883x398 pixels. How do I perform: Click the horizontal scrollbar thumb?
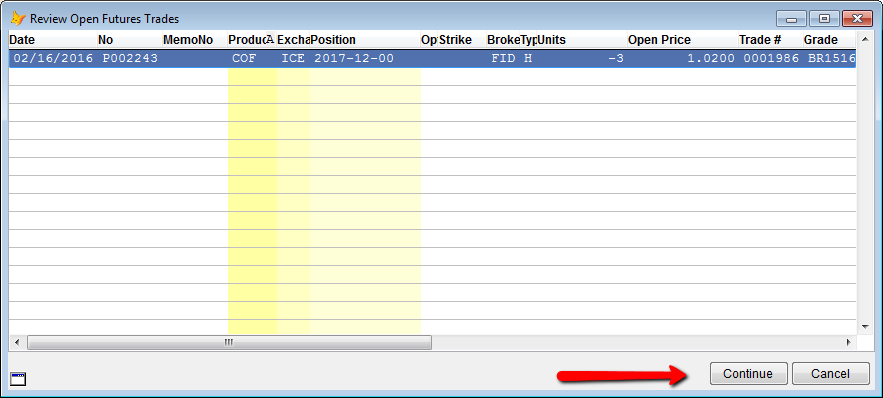[x=229, y=342]
